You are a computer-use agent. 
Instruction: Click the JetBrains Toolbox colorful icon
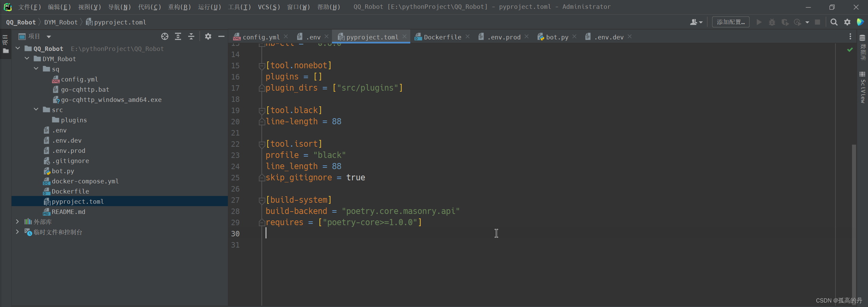pyautogui.click(x=861, y=22)
